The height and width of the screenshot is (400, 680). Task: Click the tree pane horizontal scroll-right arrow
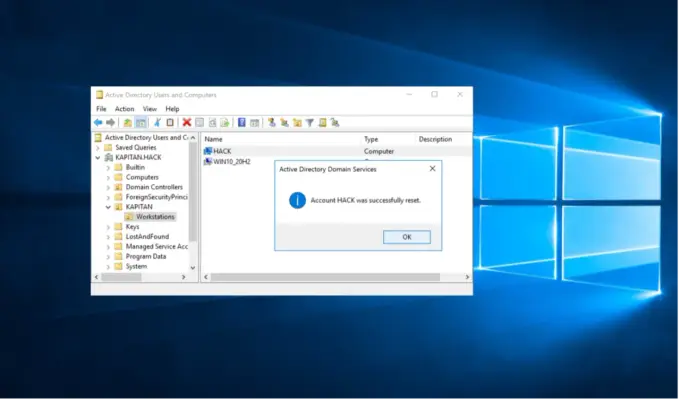point(183,277)
